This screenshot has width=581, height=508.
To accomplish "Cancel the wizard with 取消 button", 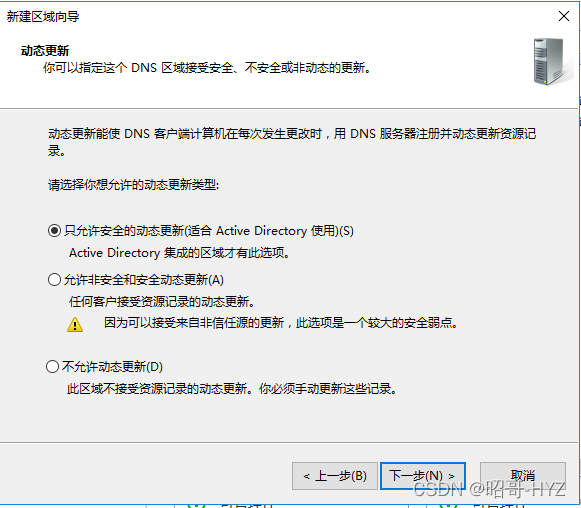I will [x=522, y=476].
